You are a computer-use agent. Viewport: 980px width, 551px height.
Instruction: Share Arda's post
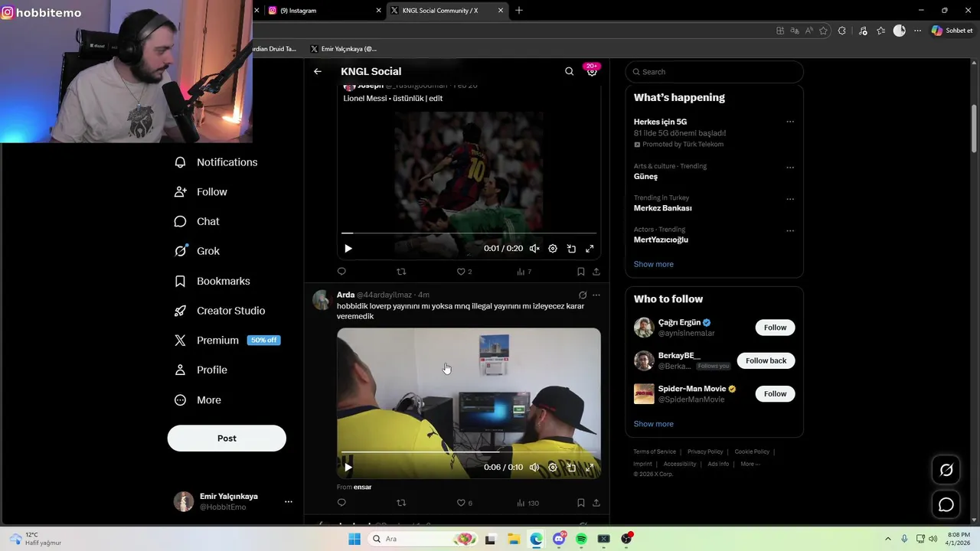596,503
